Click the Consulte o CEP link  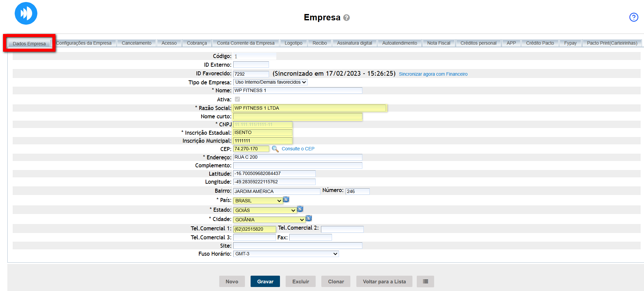coord(298,149)
